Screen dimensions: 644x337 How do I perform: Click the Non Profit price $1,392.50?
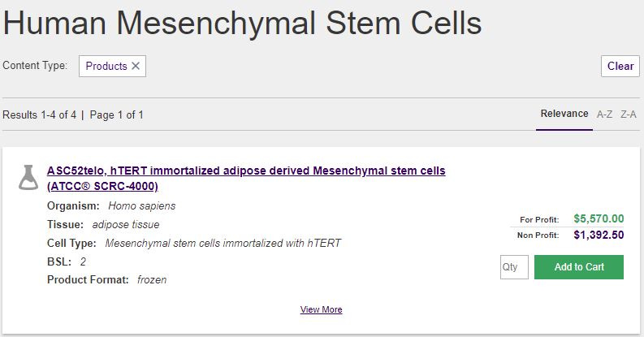tap(599, 235)
